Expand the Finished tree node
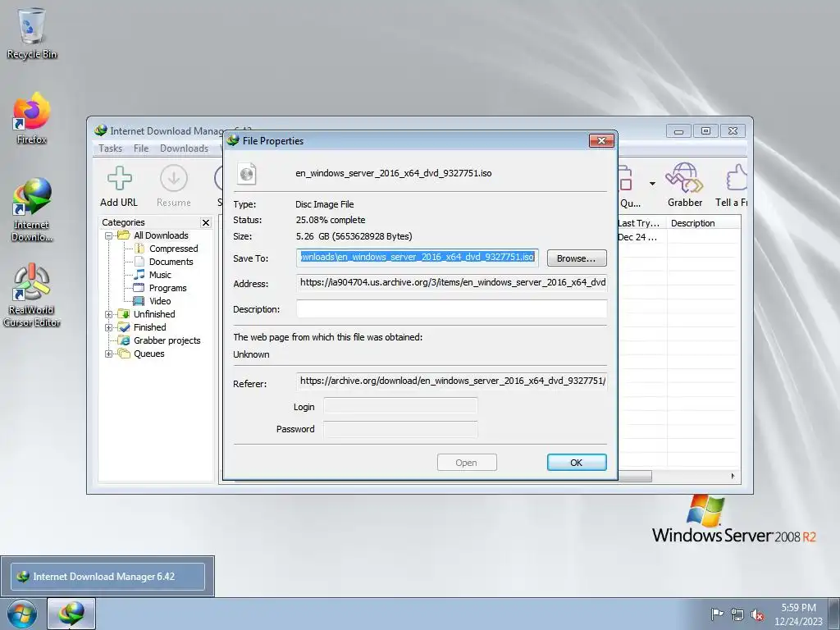The image size is (840, 630). pyautogui.click(x=109, y=327)
